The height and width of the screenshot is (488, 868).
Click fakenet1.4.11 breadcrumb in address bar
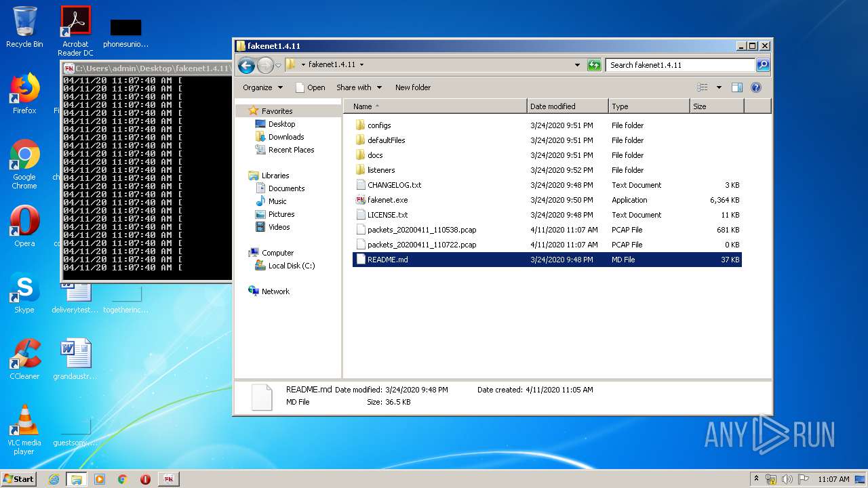coord(332,65)
